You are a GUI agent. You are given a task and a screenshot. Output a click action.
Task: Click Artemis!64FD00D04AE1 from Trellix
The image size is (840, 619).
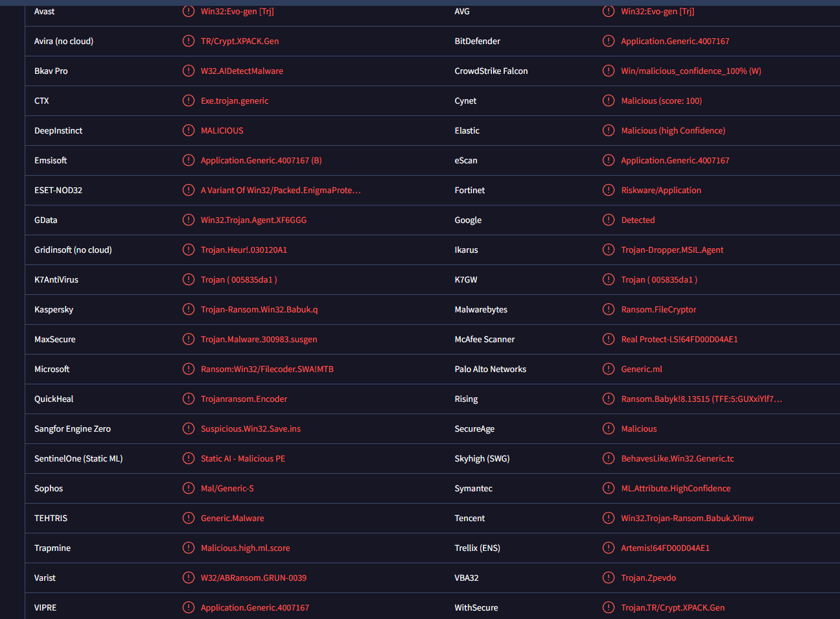[x=665, y=548]
